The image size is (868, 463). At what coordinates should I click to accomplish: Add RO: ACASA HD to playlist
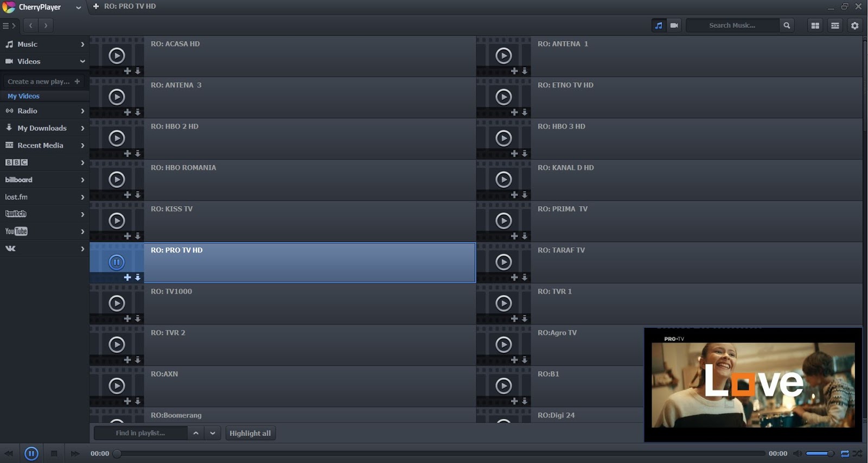127,71
